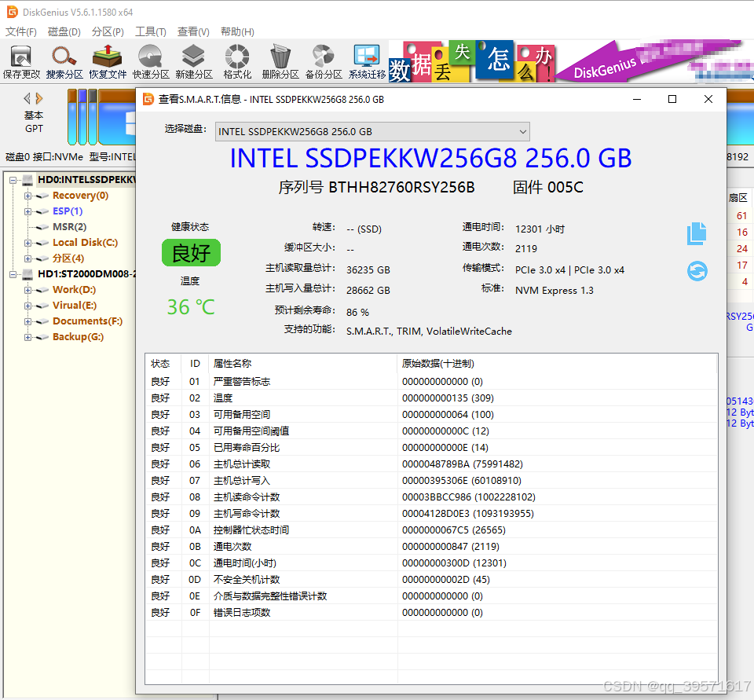Expand the Backup(G:) partition node
This screenshot has width=754, height=700.
pos(28,337)
